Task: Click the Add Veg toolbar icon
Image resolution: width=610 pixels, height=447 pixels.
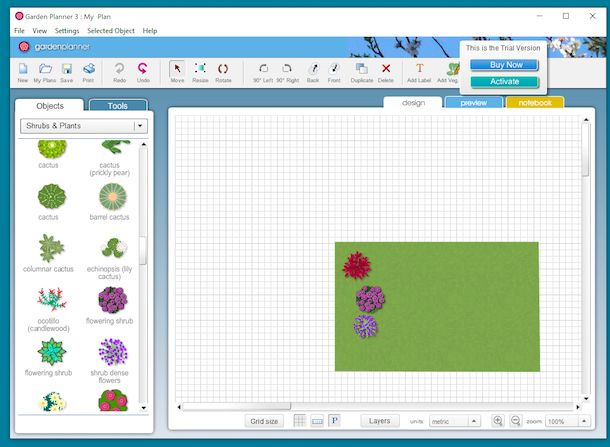Action: coord(452,69)
